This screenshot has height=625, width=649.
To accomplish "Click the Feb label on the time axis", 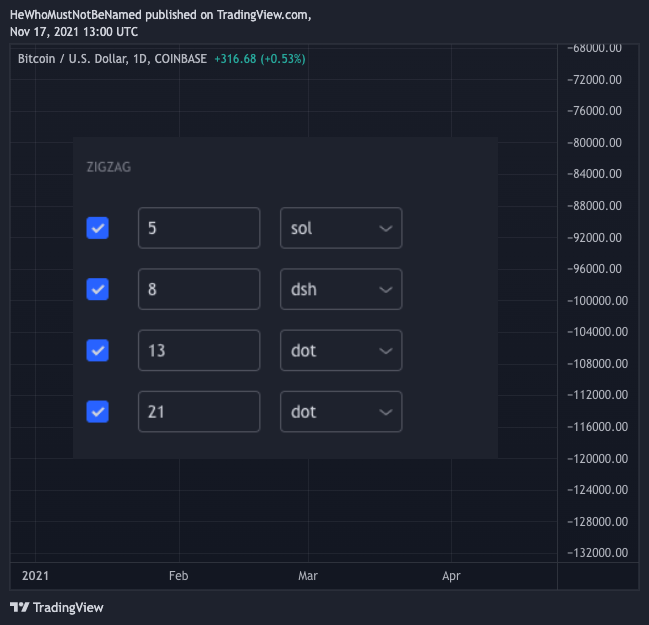I will (178, 576).
